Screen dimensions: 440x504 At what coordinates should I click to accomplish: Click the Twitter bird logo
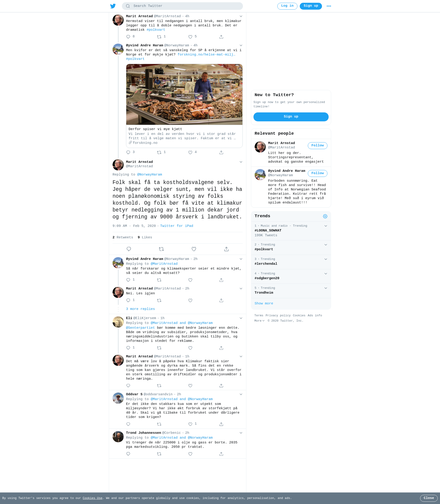point(113,6)
